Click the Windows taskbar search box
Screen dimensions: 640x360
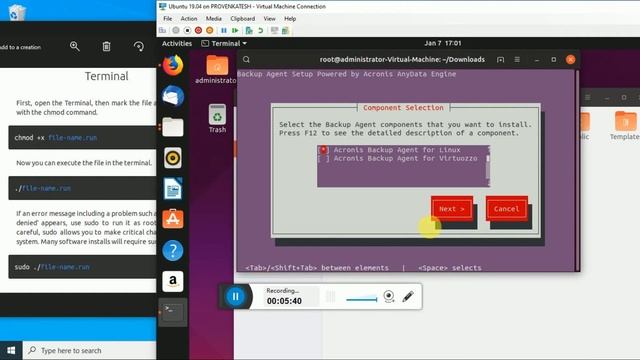pyautogui.click(x=90, y=350)
